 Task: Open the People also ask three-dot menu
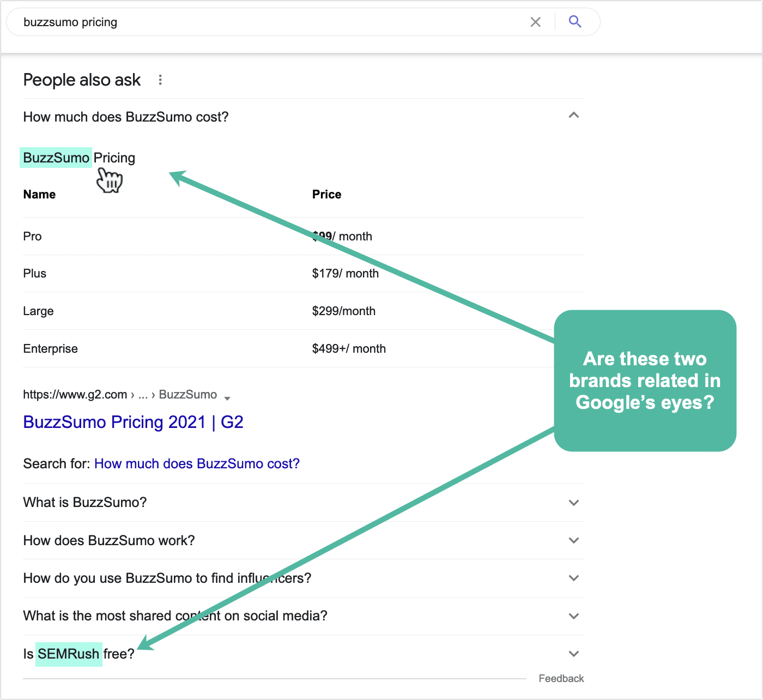pos(160,80)
